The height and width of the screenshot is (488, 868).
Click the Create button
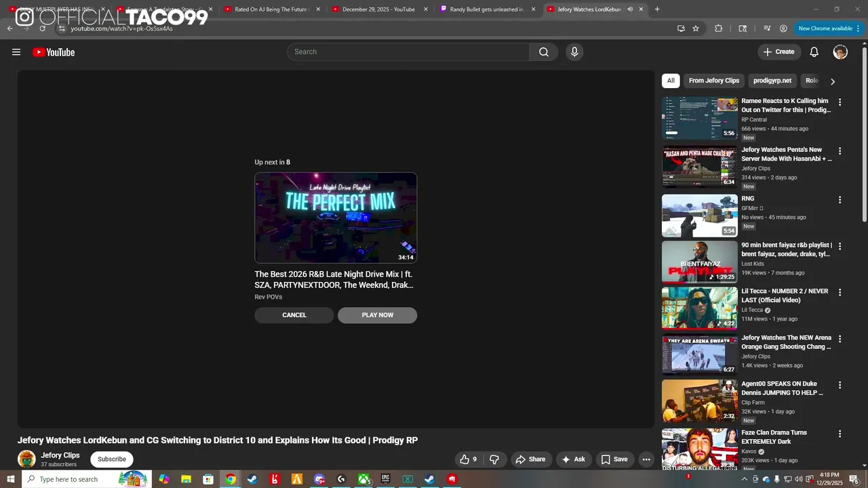click(x=779, y=52)
